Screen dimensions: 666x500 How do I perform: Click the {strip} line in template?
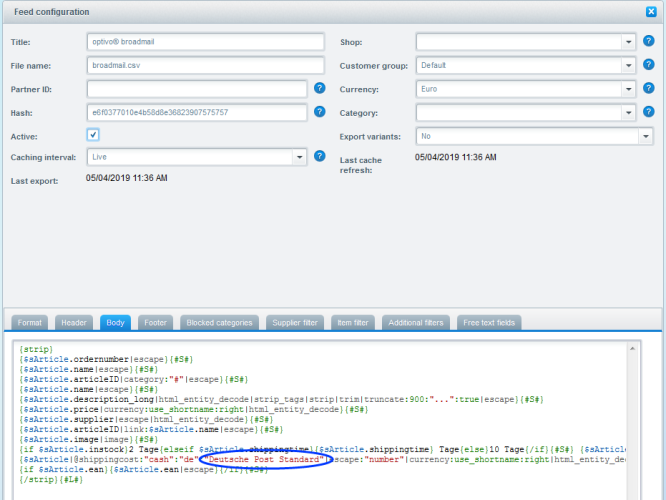(x=36, y=349)
